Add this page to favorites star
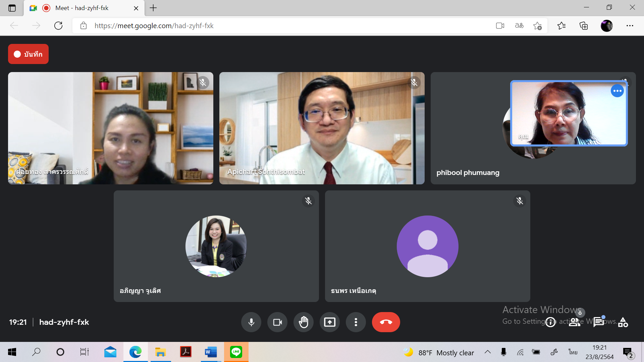The width and height of the screenshot is (644, 362). pos(537,26)
